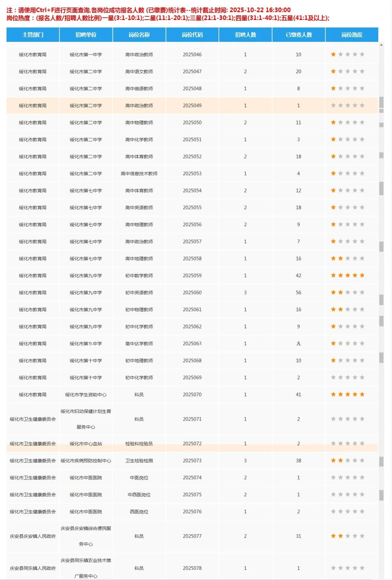Screen dimensions: 392x580
Task: Select the 西医岗位 position cell
Action: click(139, 512)
